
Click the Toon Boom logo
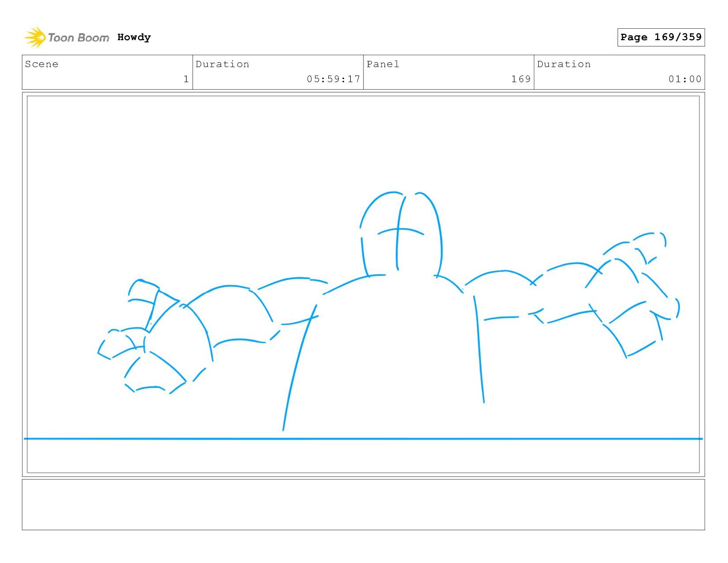click(66, 38)
